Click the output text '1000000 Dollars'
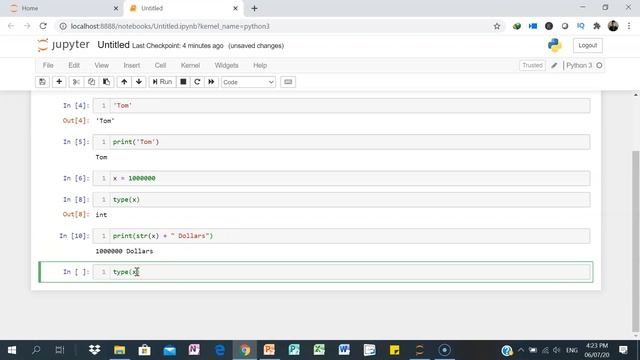 click(x=124, y=251)
